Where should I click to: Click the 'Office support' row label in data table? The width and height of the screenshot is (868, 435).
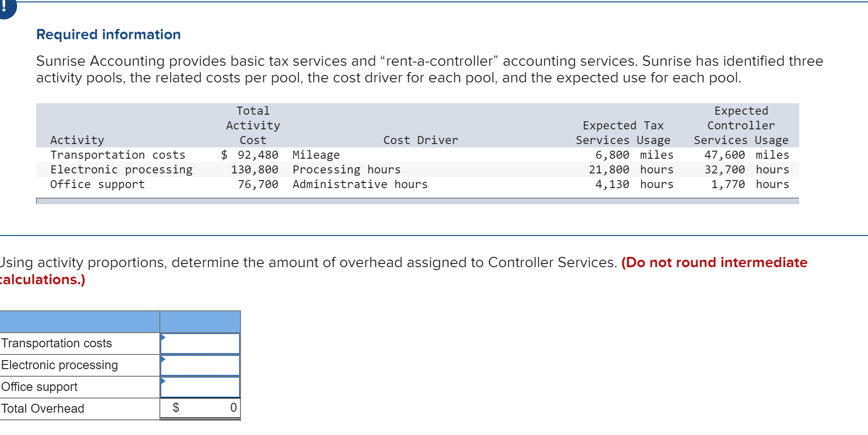point(98,184)
